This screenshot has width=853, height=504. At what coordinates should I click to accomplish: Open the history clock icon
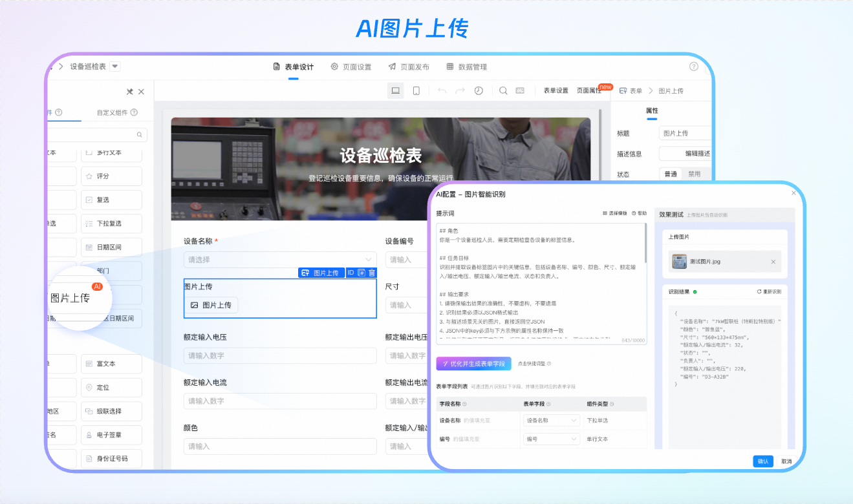coord(479,90)
